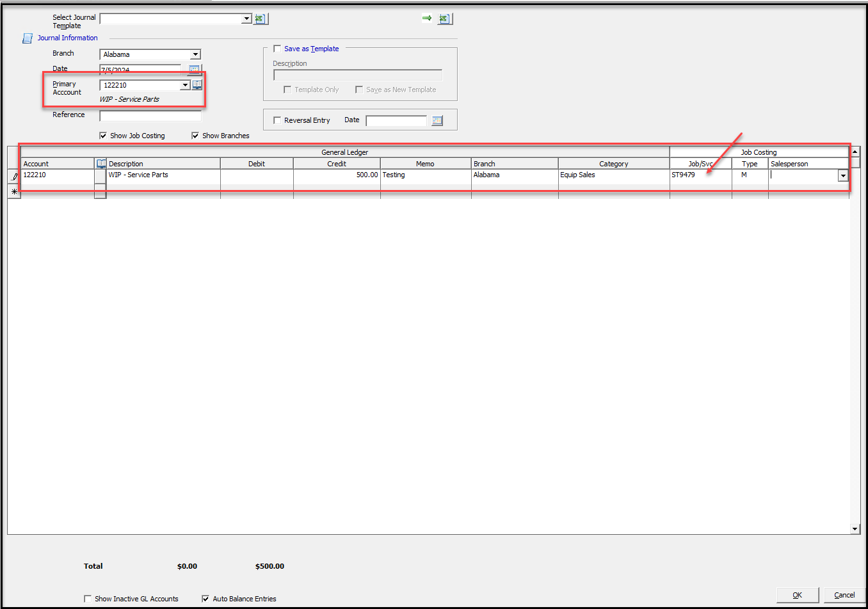The image size is (868, 609).
Task: Click the Total debit value $0.00
Action: [187, 566]
